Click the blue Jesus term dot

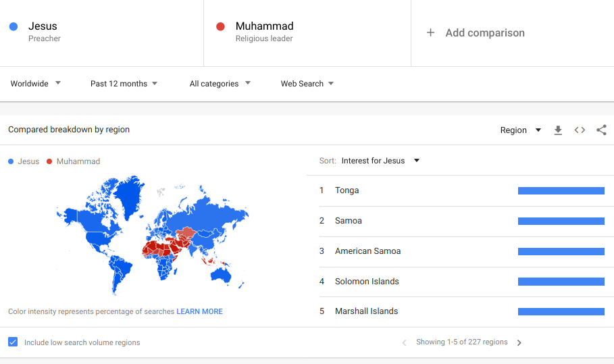tap(14, 26)
